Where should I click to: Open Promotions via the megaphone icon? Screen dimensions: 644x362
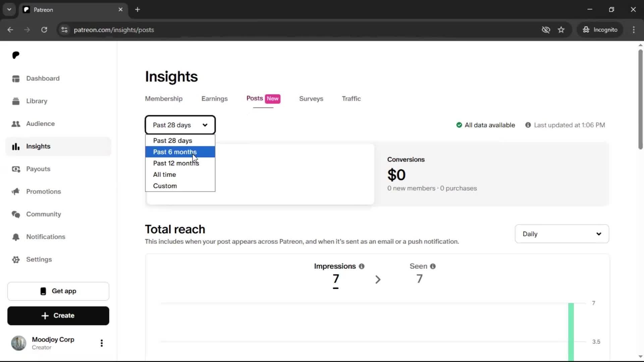[x=16, y=192]
